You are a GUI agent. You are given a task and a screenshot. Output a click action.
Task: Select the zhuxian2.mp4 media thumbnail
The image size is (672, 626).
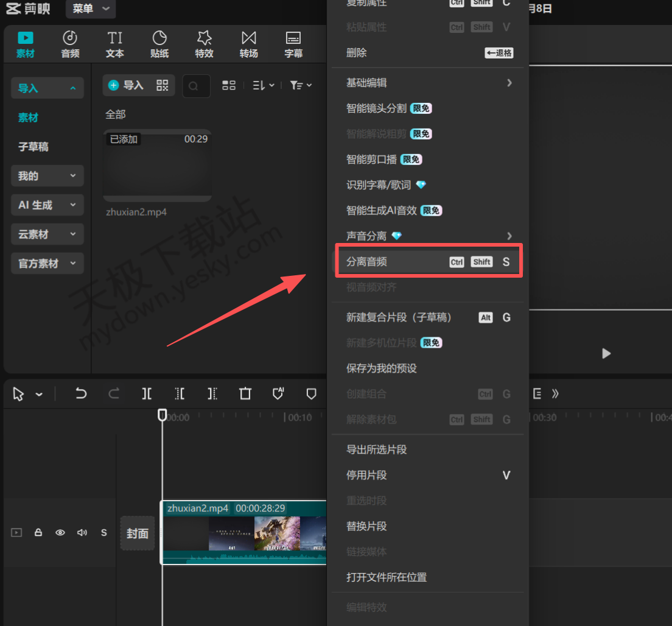157,166
